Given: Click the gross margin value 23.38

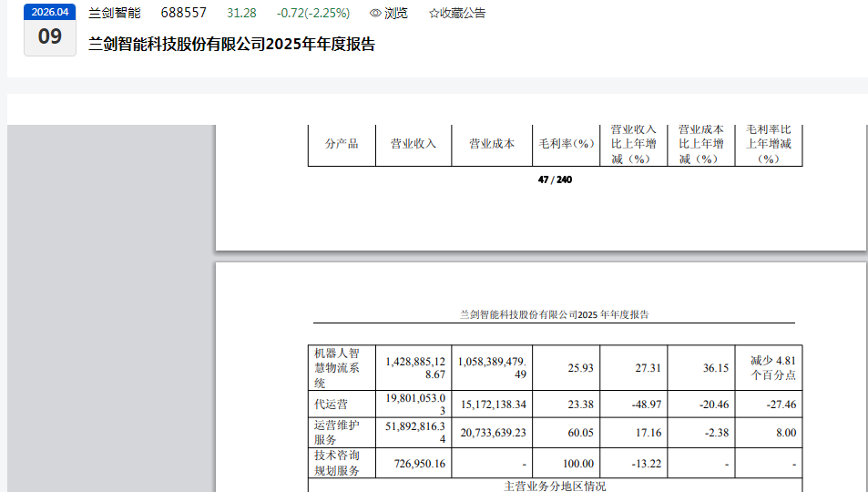Looking at the screenshot, I should (581, 405).
